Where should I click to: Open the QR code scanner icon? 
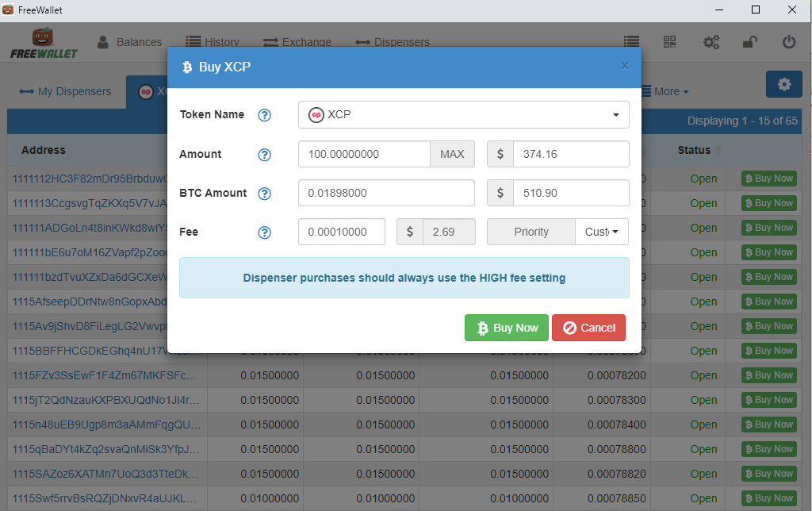coord(669,41)
